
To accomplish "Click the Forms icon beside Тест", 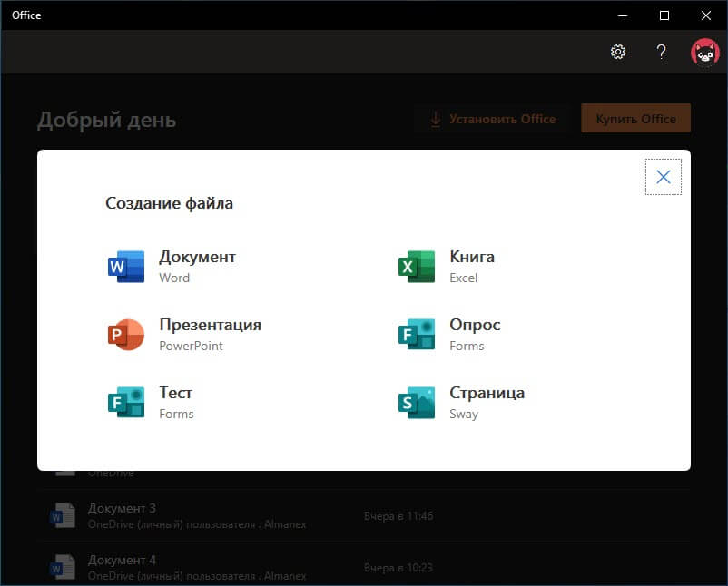I will tap(125, 403).
